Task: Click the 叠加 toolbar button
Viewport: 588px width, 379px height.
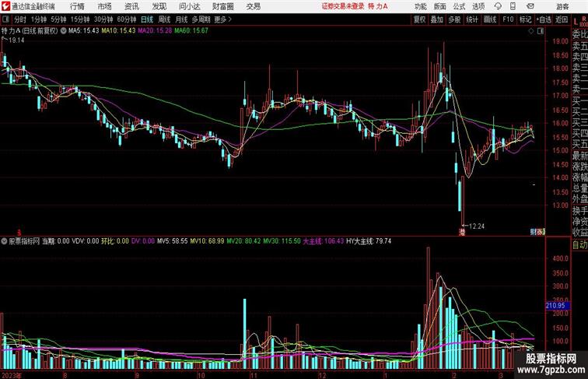Action: tap(437, 19)
